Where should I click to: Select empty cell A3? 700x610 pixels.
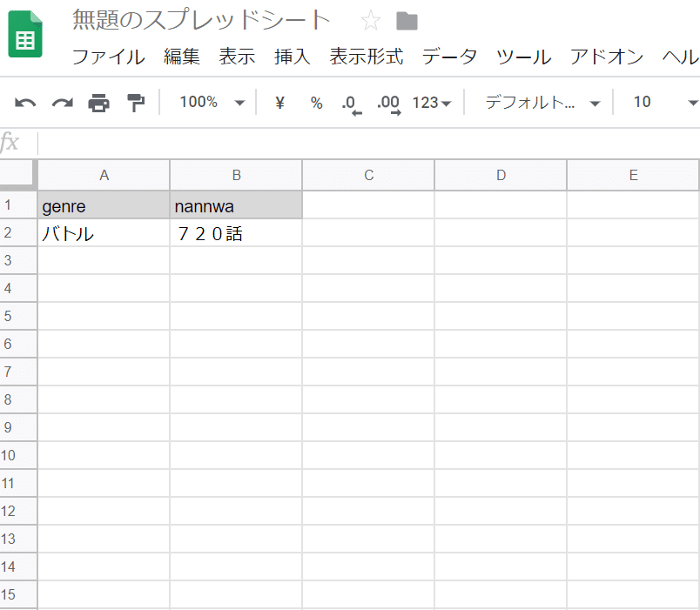tap(104, 260)
